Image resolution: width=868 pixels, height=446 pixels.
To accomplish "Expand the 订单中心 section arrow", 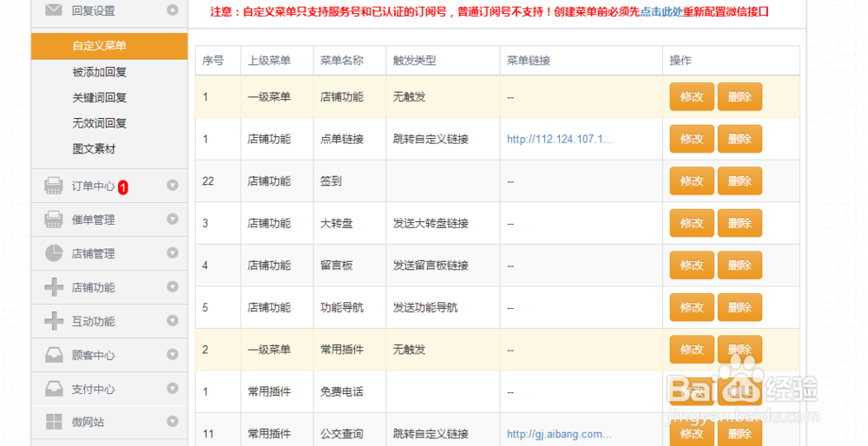I will (173, 186).
